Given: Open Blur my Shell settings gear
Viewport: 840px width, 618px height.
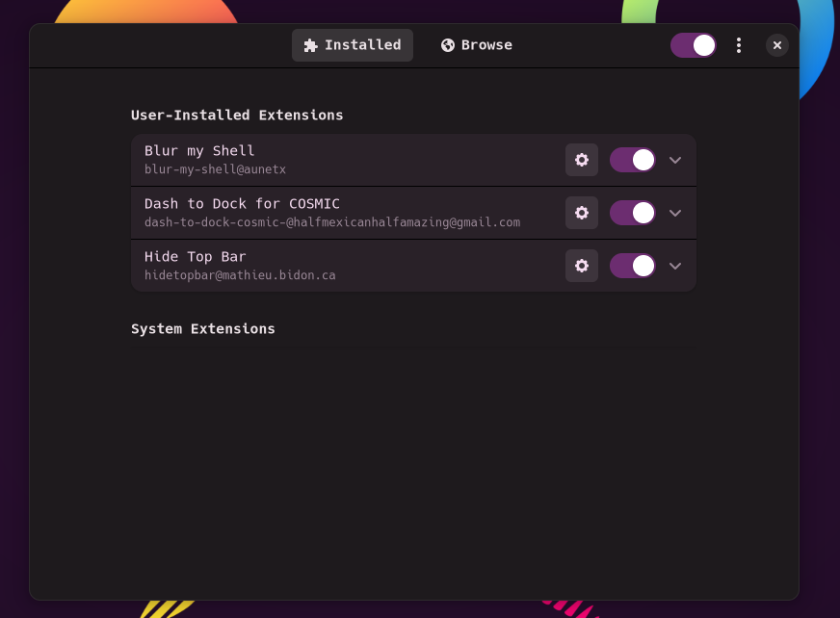Looking at the screenshot, I should pyautogui.click(x=581, y=160).
